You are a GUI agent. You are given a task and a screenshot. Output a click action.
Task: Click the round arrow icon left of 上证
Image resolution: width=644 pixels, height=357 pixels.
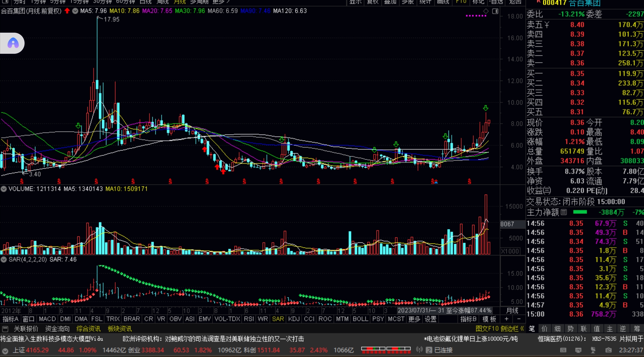(5, 350)
